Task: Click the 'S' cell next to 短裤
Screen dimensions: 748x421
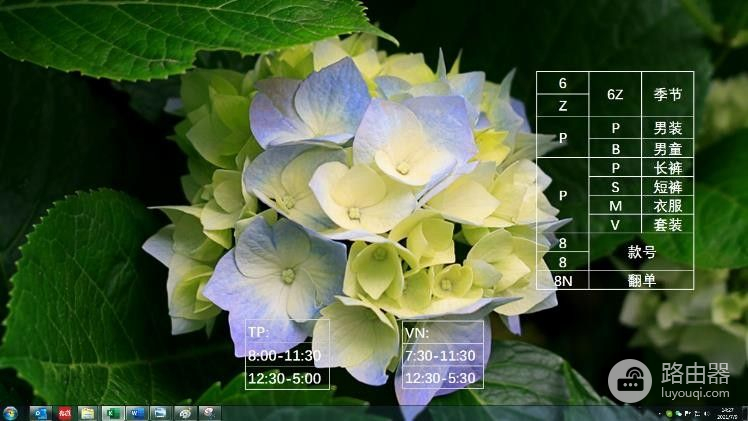Action: (615, 186)
